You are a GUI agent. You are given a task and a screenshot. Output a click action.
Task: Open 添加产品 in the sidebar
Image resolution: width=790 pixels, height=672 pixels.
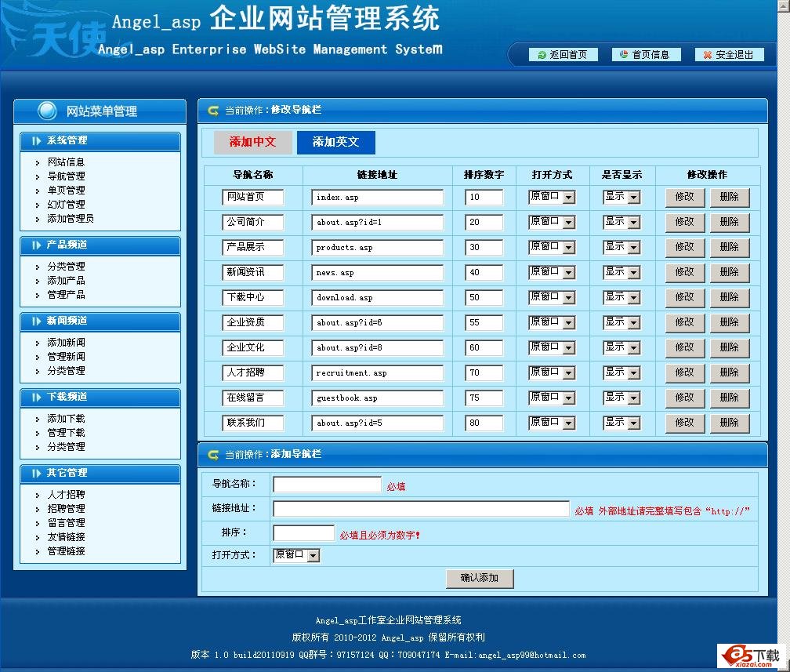66,280
